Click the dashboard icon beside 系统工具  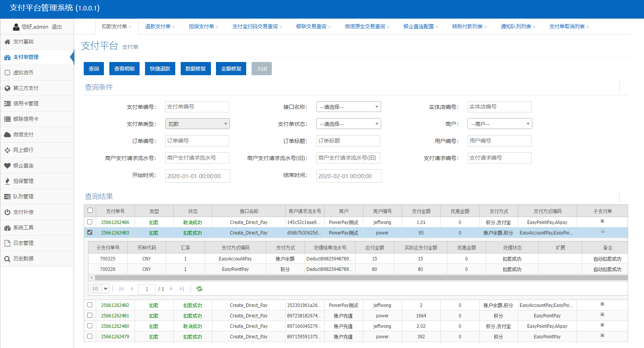pyautogui.click(x=7, y=228)
